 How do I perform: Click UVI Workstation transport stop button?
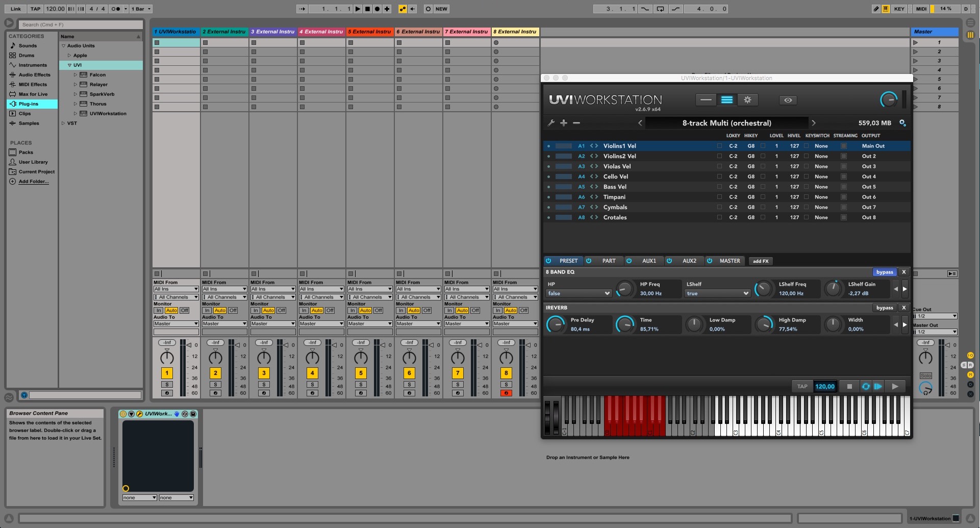pyautogui.click(x=849, y=386)
